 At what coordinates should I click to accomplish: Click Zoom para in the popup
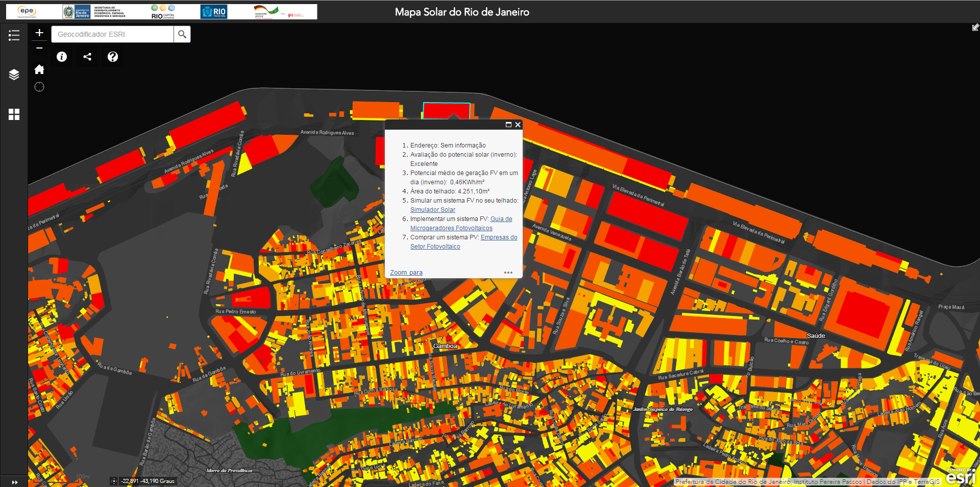click(406, 273)
